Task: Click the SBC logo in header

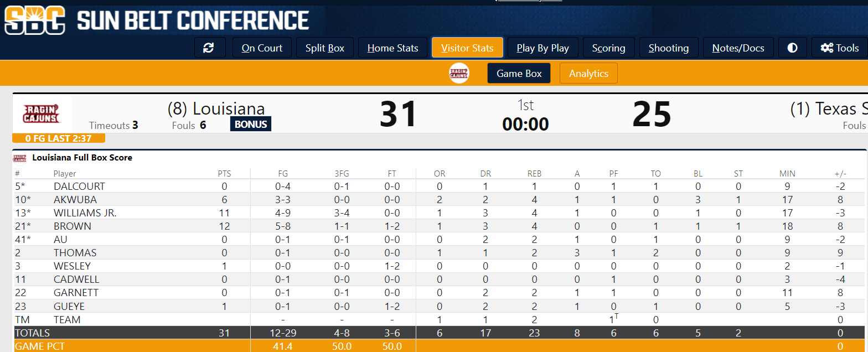Action: 35,20
